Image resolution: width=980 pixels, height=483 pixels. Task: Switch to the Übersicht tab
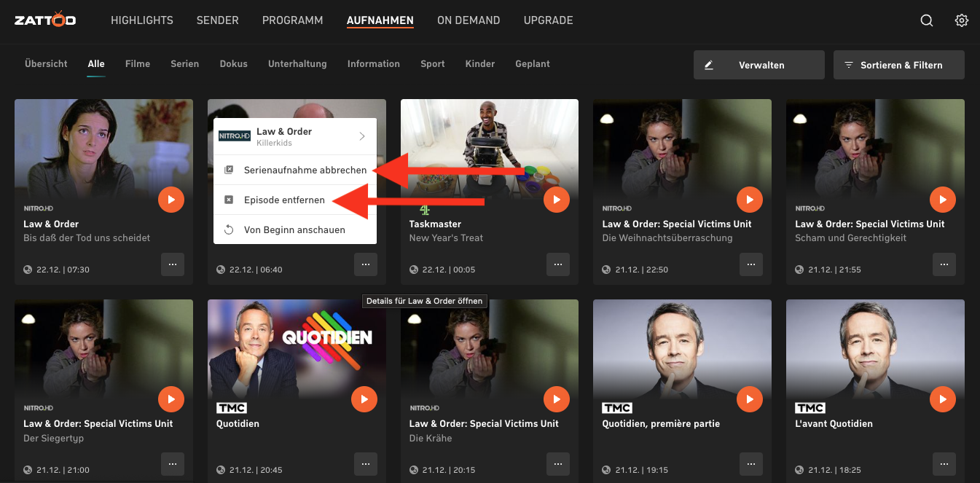pos(46,64)
